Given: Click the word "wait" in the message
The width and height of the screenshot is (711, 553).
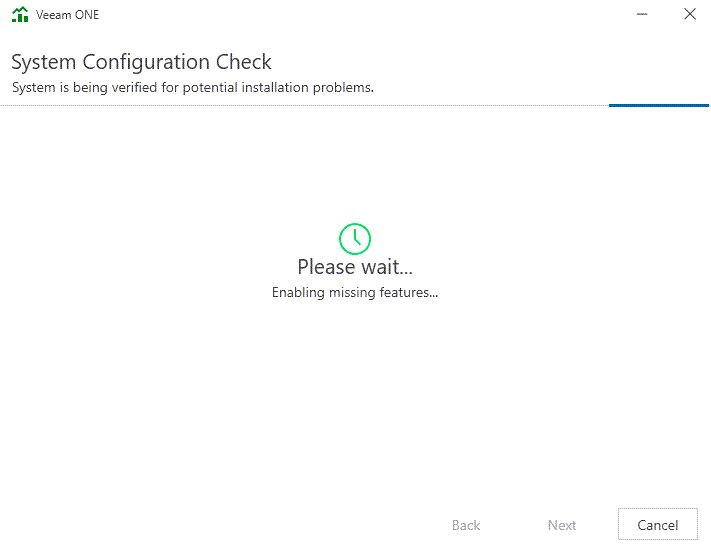Looking at the screenshot, I should [x=385, y=267].
